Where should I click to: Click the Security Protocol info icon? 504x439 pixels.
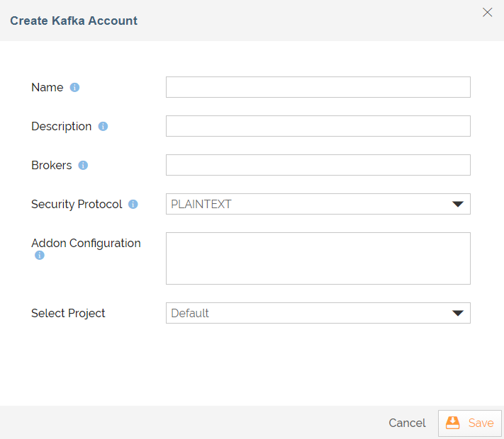point(133,205)
